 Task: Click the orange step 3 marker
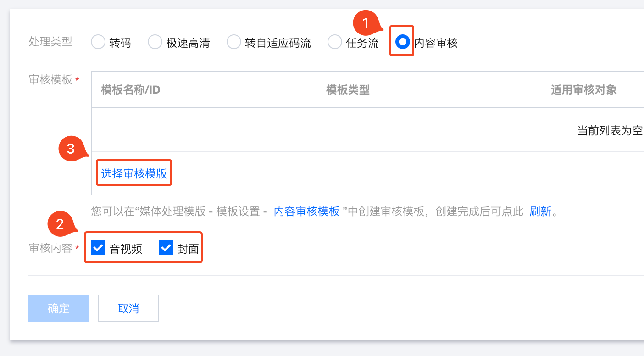pos(71,149)
